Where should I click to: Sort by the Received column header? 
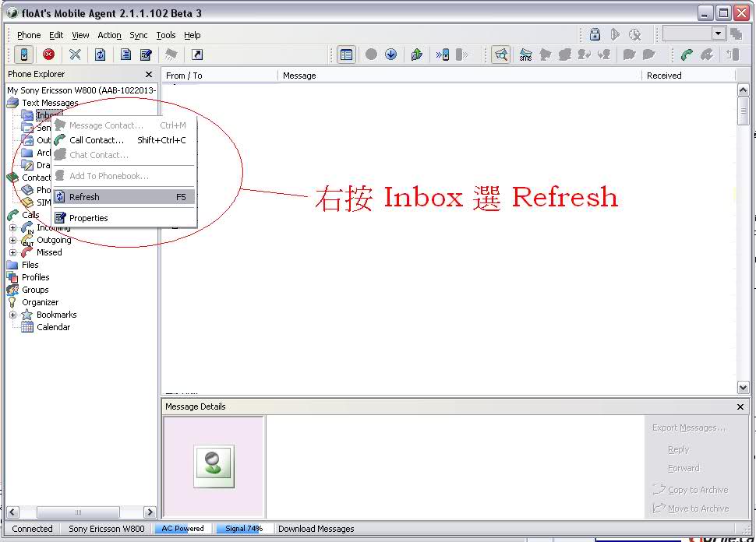(x=688, y=76)
